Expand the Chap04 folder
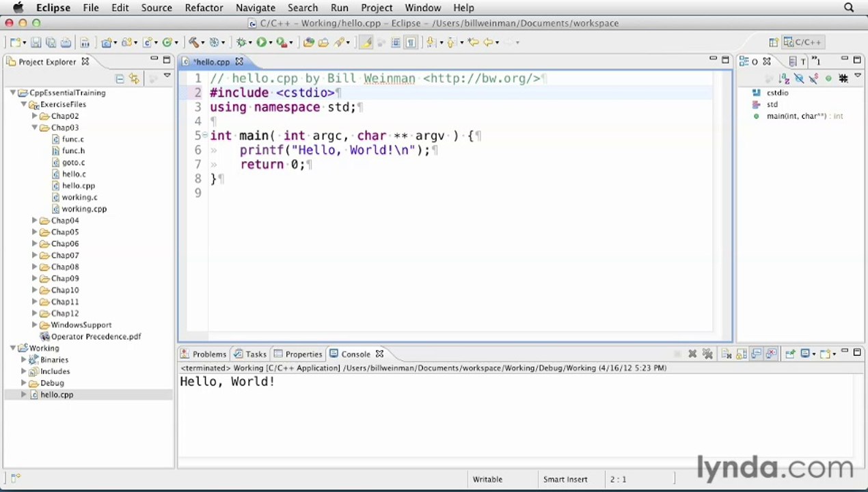The image size is (868, 492). click(x=35, y=220)
